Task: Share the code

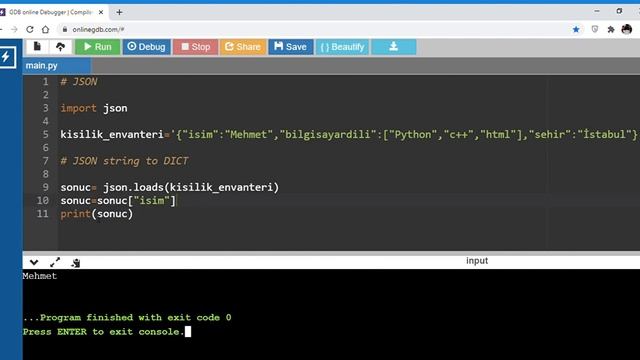Action: coord(243,47)
